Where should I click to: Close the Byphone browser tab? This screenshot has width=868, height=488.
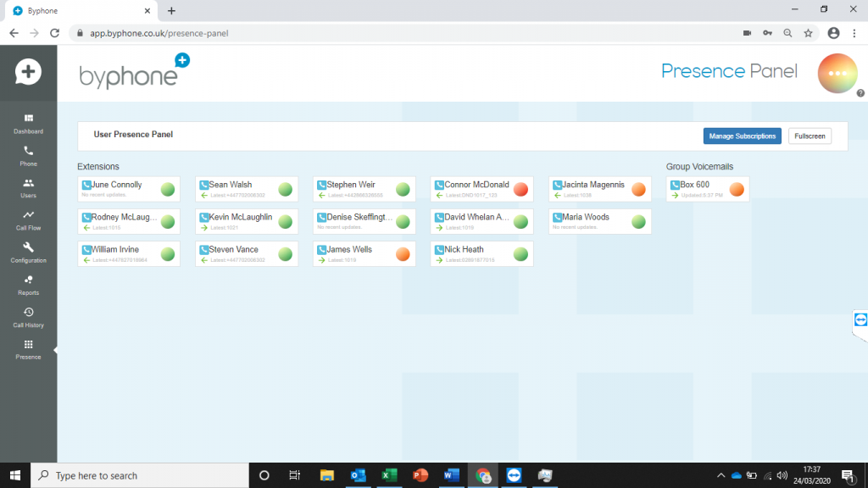pyautogui.click(x=147, y=11)
